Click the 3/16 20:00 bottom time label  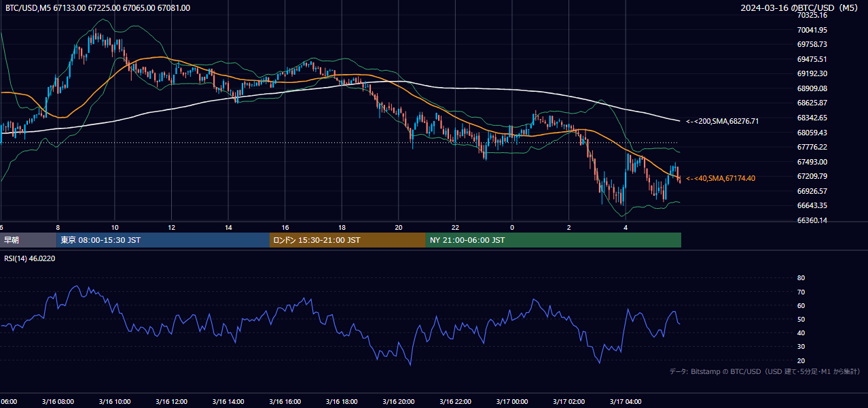pyautogui.click(x=399, y=402)
